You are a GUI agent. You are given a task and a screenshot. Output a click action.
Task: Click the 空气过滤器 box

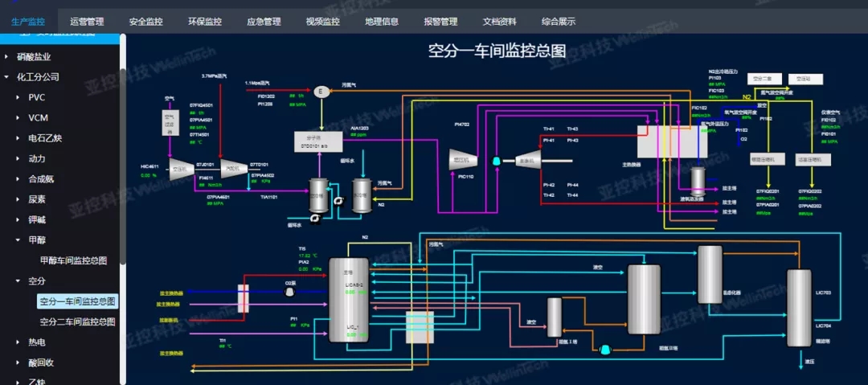tap(170, 124)
